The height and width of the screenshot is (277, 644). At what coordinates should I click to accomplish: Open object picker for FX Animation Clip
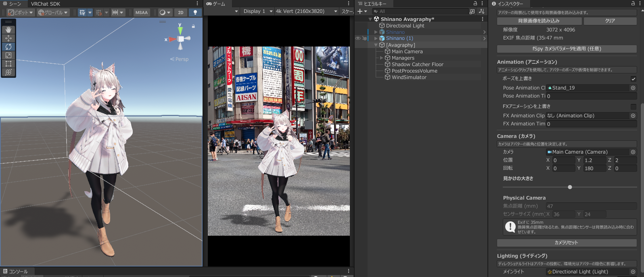(633, 116)
